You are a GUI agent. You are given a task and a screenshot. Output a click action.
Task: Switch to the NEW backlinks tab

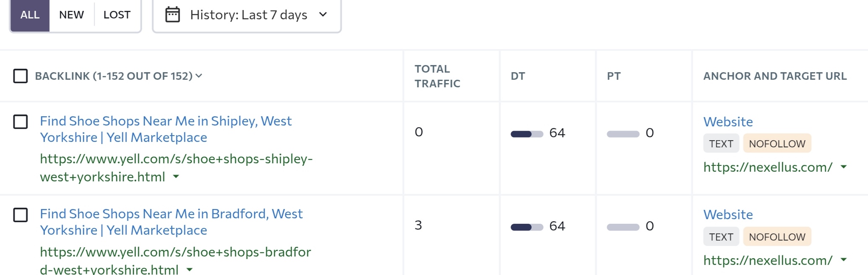(x=71, y=15)
